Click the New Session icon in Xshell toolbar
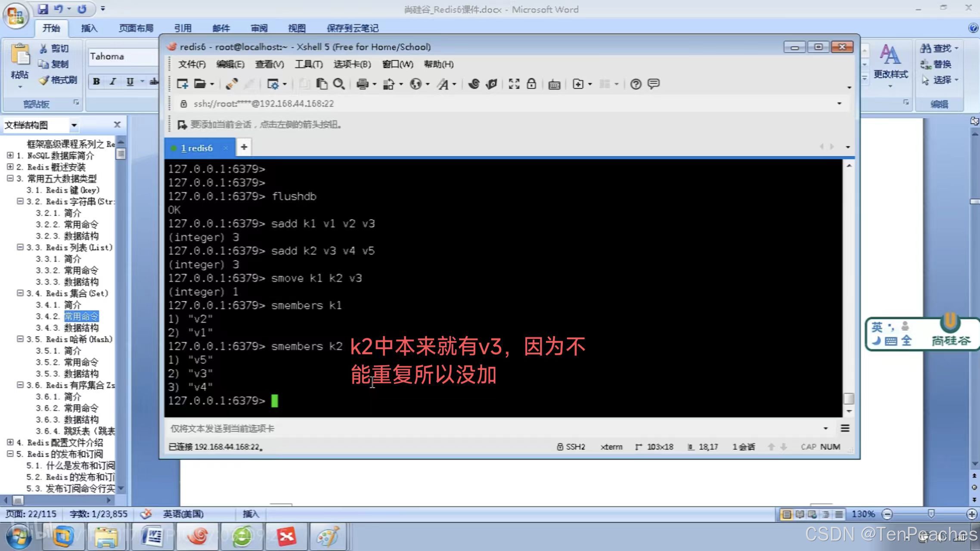The image size is (980, 551). (x=182, y=84)
